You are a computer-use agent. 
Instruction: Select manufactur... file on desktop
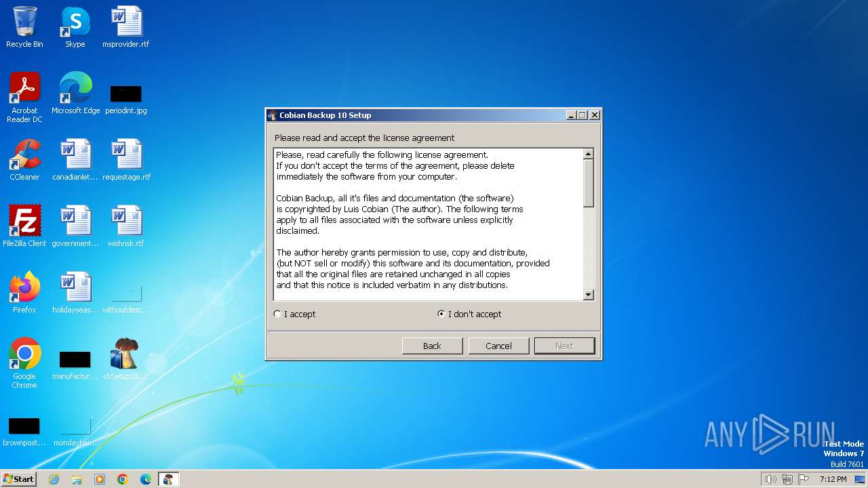pyautogui.click(x=75, y=365)
